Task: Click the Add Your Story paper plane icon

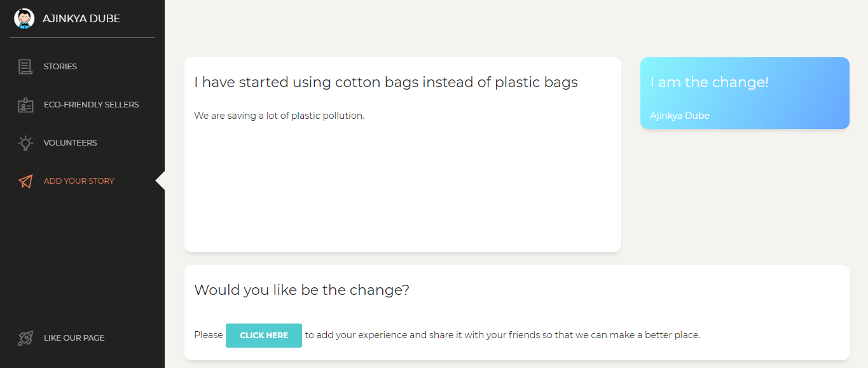Action: [25, 181]
